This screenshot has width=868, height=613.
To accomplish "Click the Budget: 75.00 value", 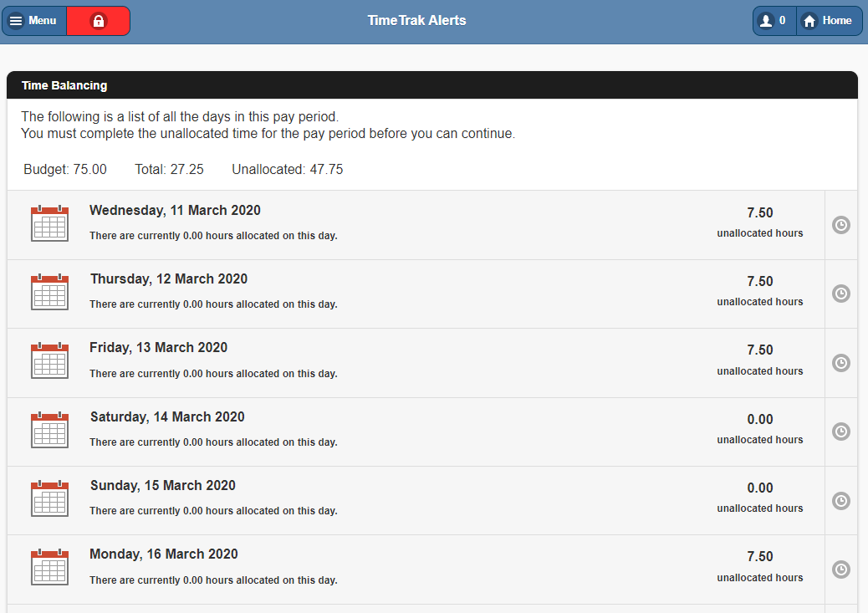I will [65, 170].
